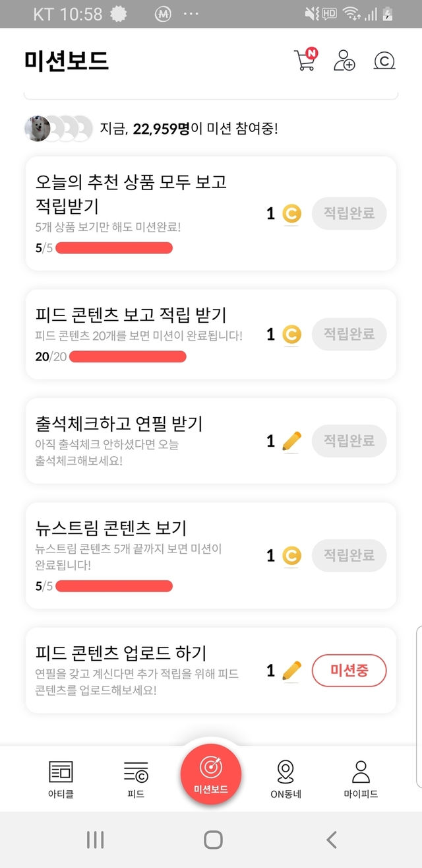Image resolution: width=422 pixels, height=868 pixels.
Task: Tap 적립완료 for 피드 콘텐츠 보고 mission
Action: (349, 334)
